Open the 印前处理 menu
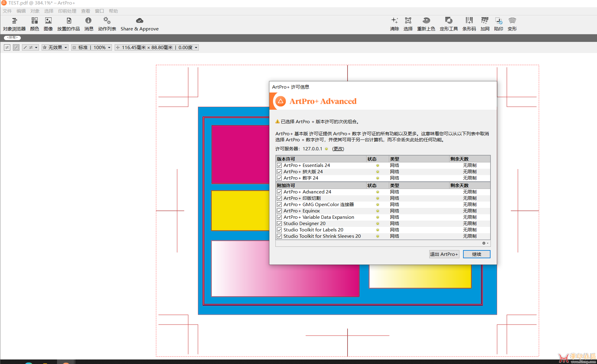597x364 pixels. [x=67, y=11]
